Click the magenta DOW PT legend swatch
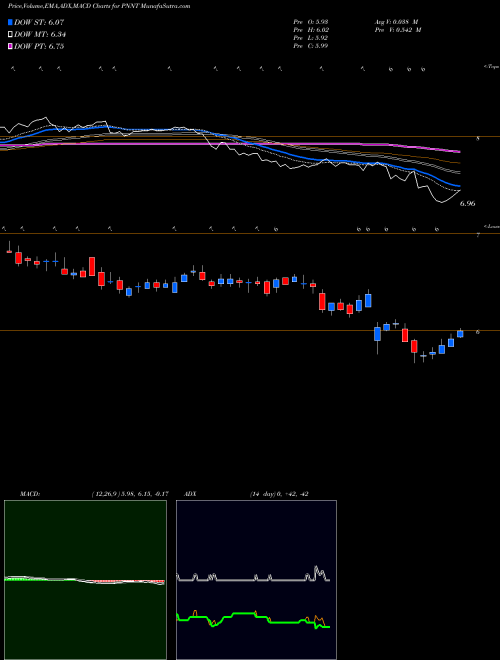The width and height of the screenshot is (500, 660). 11,46
